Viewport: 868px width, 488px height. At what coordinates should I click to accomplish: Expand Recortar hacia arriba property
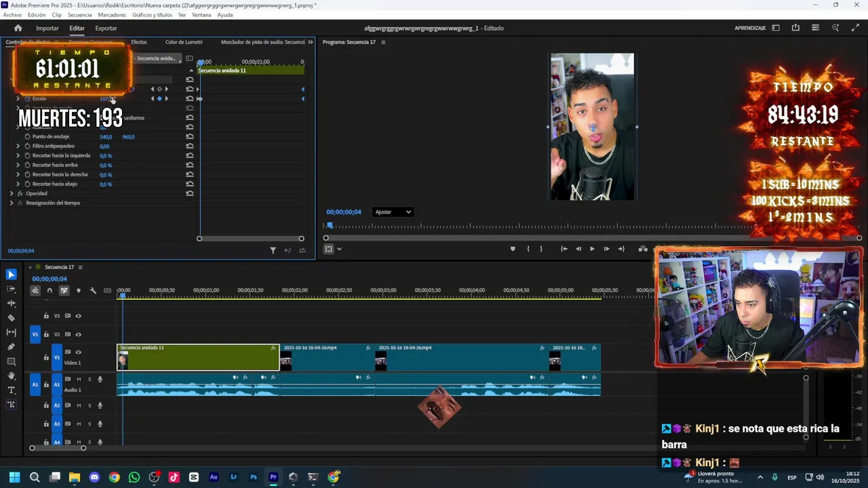[18, 165]
